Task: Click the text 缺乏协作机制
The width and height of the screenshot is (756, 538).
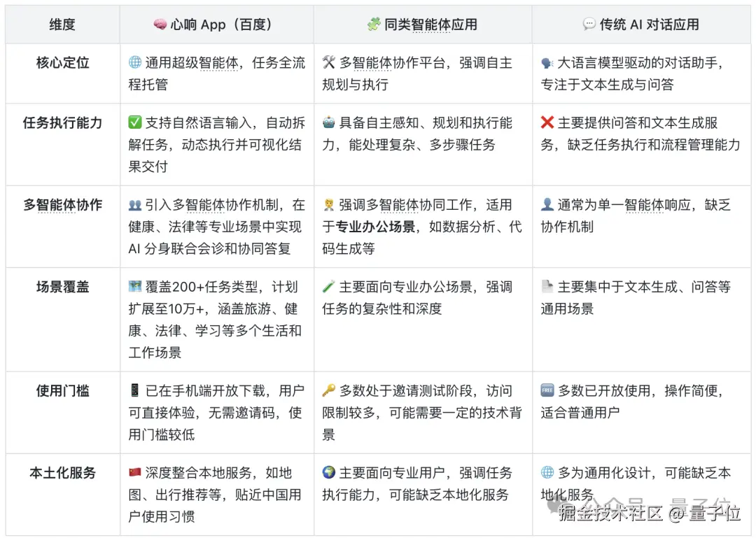Action: [x=636, y=215]
